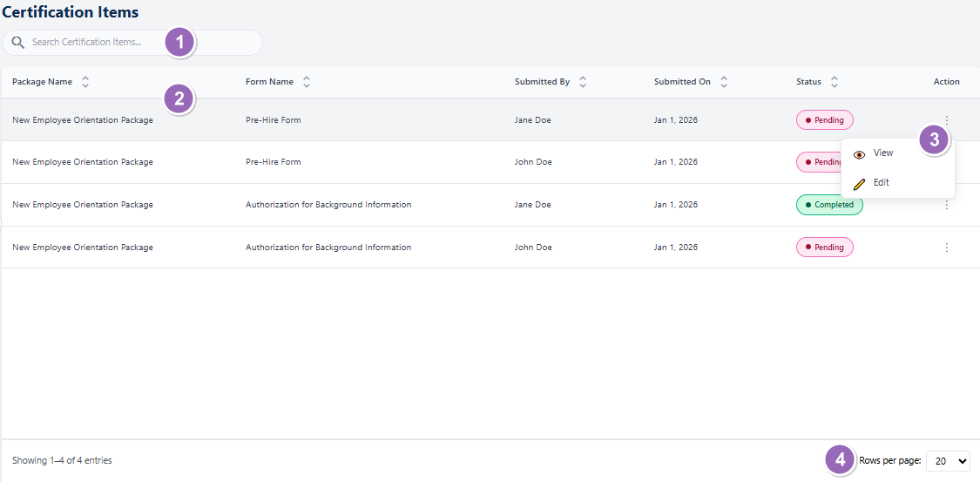
Task: Click the magnifier icon in the search box
Action: pos(18,43)
